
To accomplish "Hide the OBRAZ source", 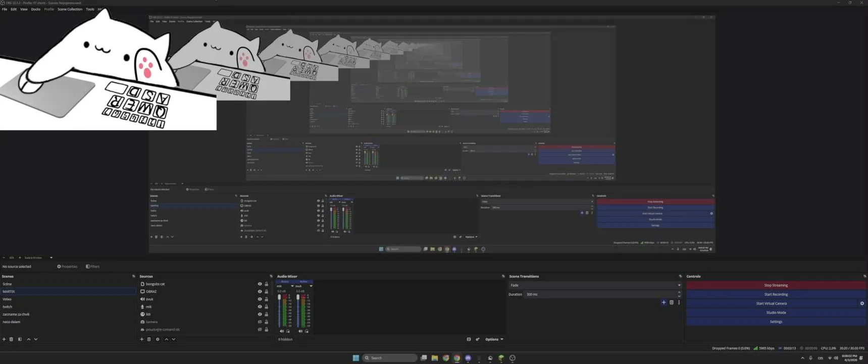I will [260, 292].
